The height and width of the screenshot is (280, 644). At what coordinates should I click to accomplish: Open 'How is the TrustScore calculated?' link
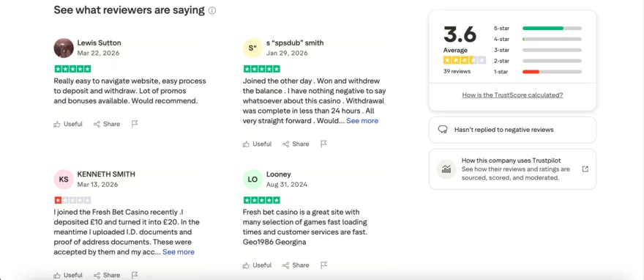click(512, 95)
